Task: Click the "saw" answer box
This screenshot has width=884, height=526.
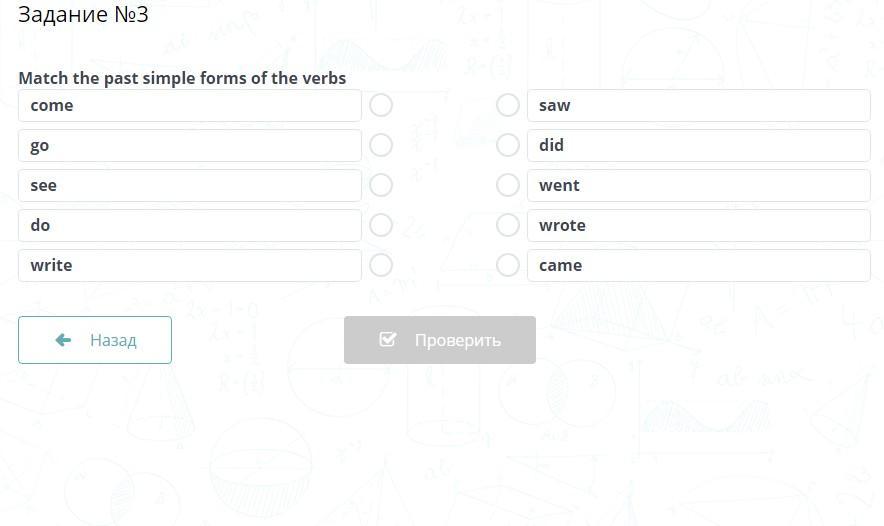Action: coord(698,105)
